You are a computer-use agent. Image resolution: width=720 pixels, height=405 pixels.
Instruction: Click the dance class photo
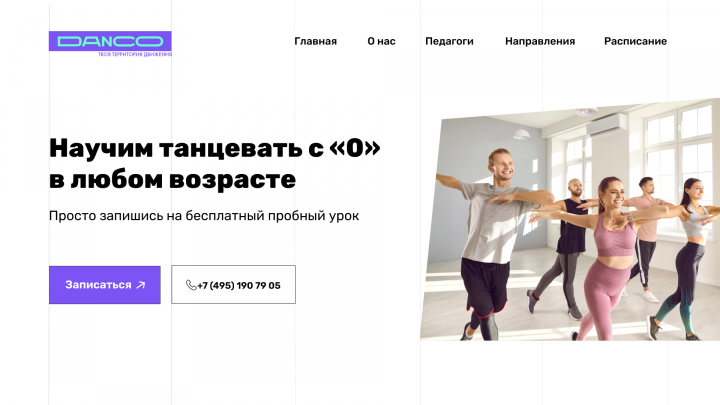click(570, 219)
